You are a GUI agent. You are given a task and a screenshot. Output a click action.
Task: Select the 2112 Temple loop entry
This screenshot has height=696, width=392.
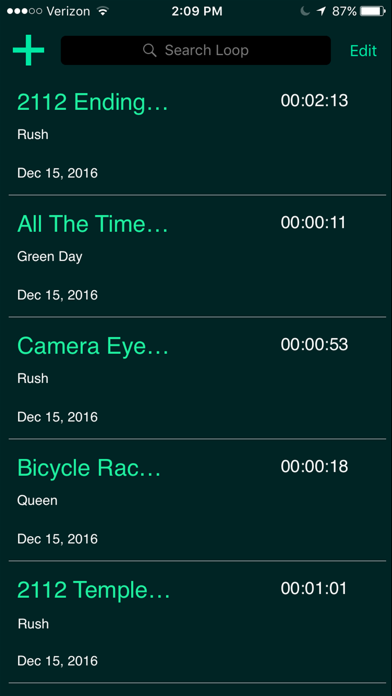pyautogui.click(x=196, y=622)
